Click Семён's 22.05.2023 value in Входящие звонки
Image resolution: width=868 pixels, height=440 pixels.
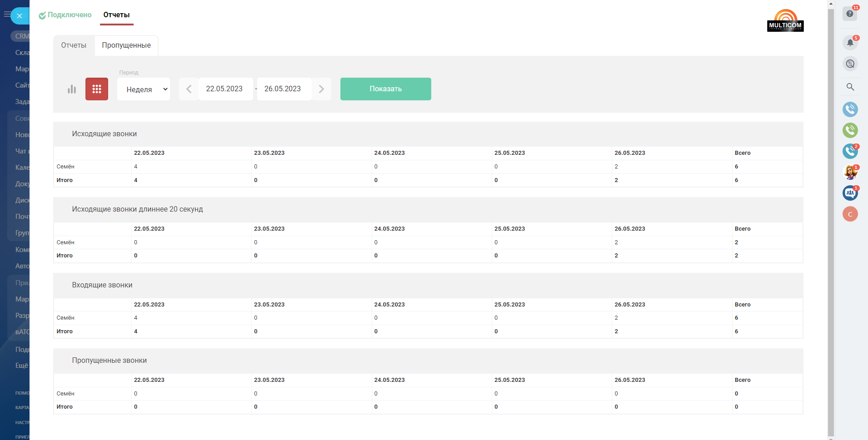(135, 318)
